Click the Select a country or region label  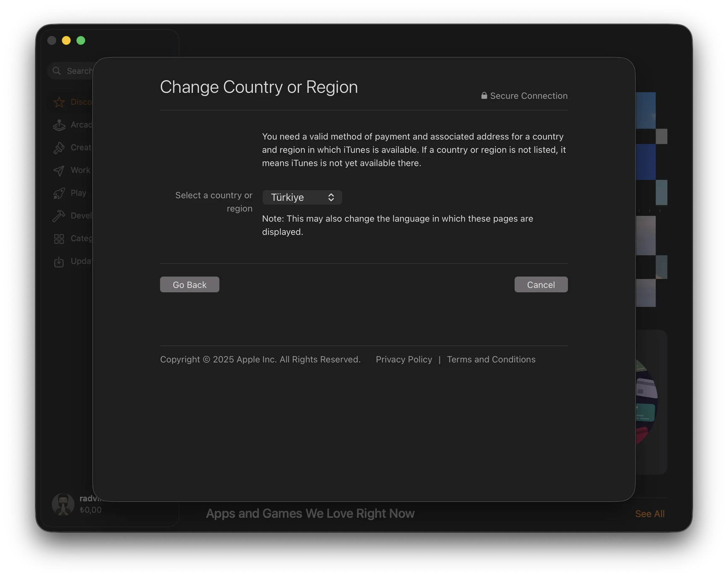(214, 201)
